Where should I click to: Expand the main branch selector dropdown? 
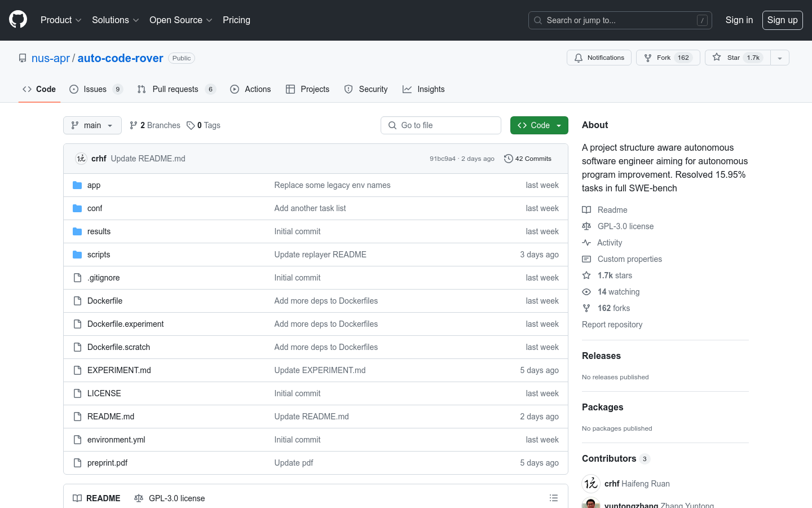coord(92,125)
